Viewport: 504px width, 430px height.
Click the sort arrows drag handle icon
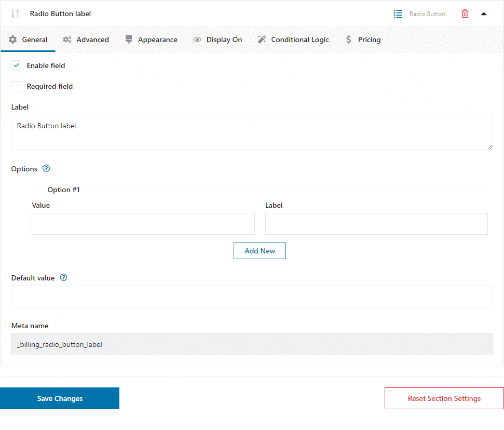16,14
